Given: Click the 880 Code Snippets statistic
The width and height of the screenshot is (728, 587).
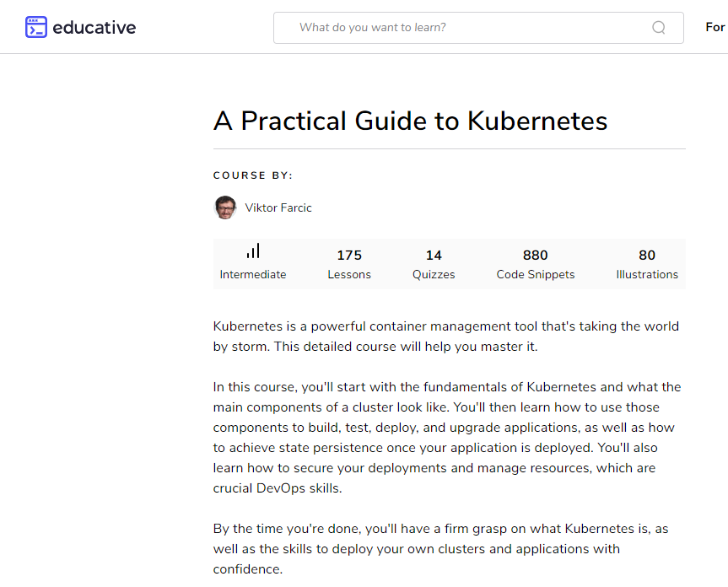Looking at the screenshot, I should (x=536, y=264).
